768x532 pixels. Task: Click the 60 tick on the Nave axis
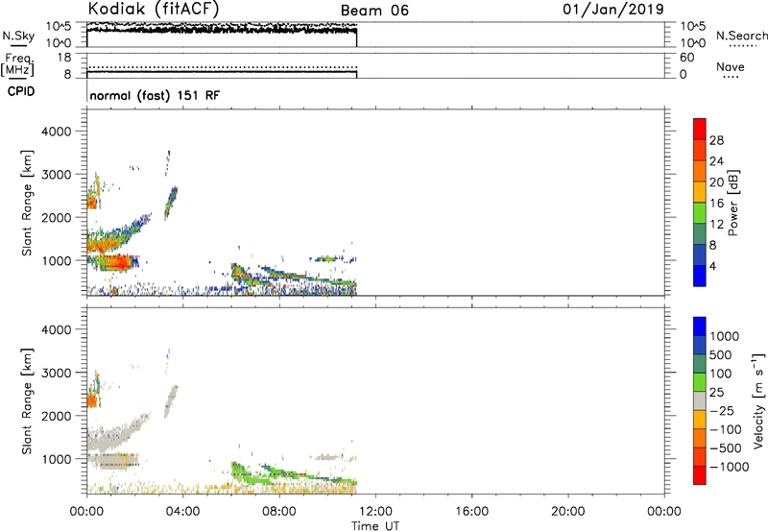[686, 58]
